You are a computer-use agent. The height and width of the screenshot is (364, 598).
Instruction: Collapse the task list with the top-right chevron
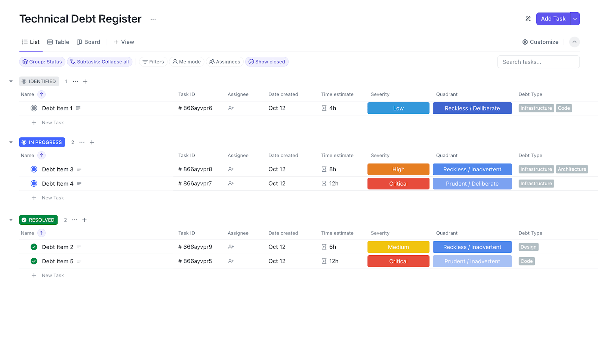tap(574, 42)
